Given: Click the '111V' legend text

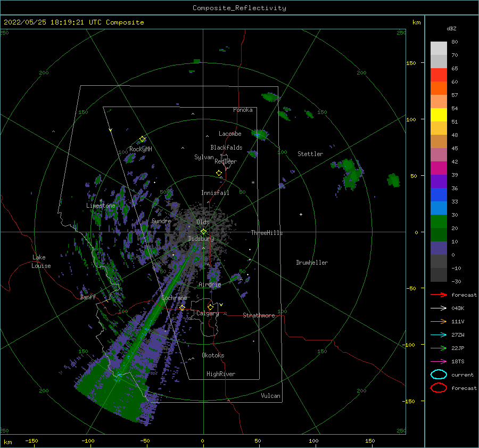Looking at the screenshot, I should coord(458,321).
